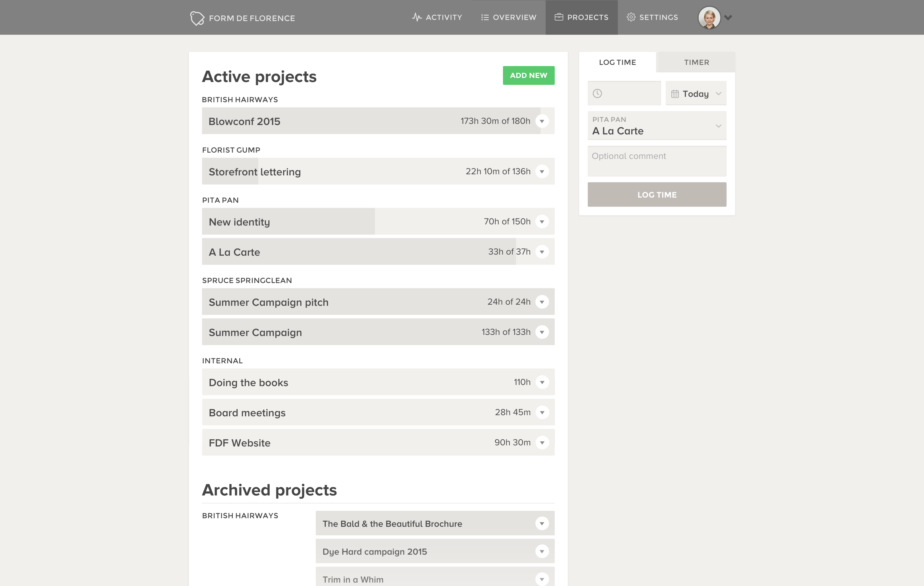Viewport: 924px width, 586px height.
Task: Switch to the Timer tab
Action: click(696, 62)
